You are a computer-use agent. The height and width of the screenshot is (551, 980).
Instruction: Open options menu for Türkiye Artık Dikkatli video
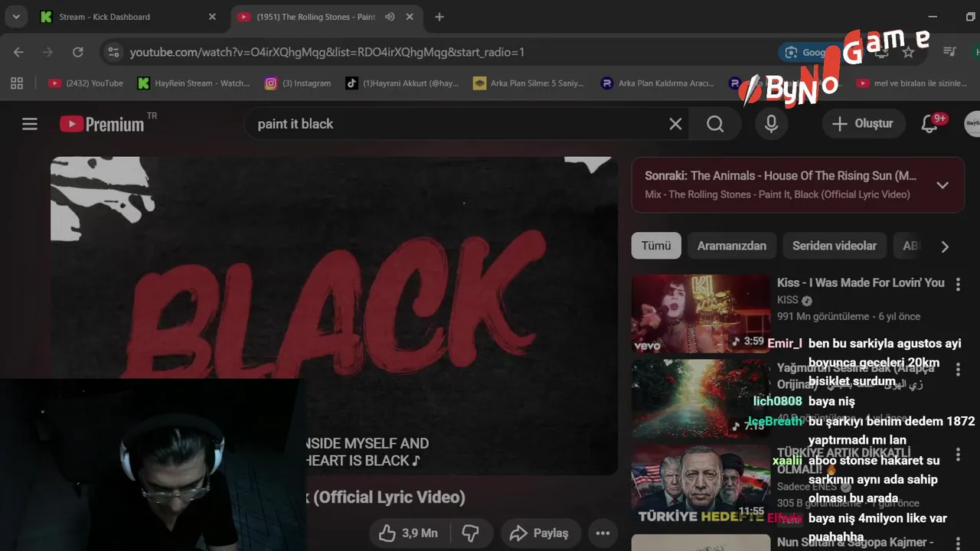coord(958,455)
